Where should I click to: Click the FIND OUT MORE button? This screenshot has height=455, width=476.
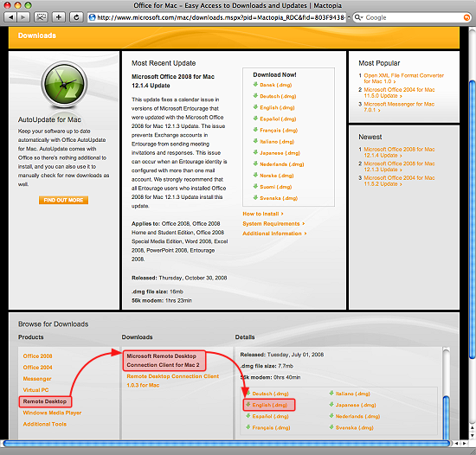click(x=63, y=200)
